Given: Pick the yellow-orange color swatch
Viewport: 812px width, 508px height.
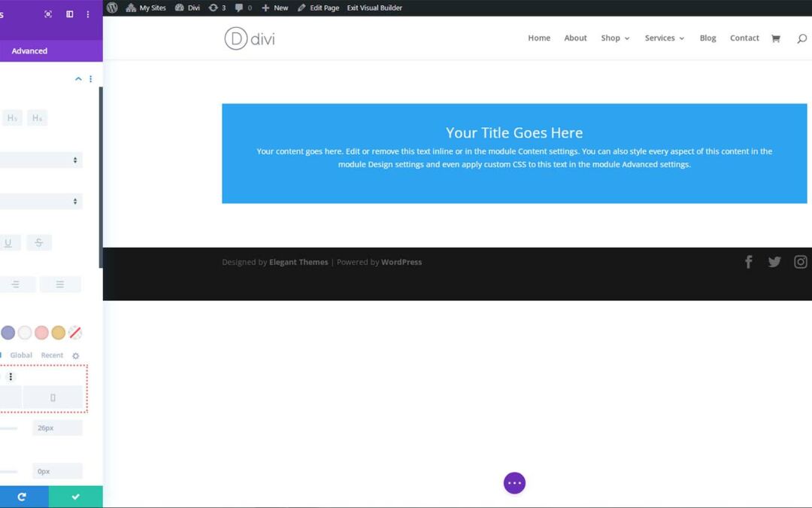Looking at the screenshot, I should [x=58, y=333].
